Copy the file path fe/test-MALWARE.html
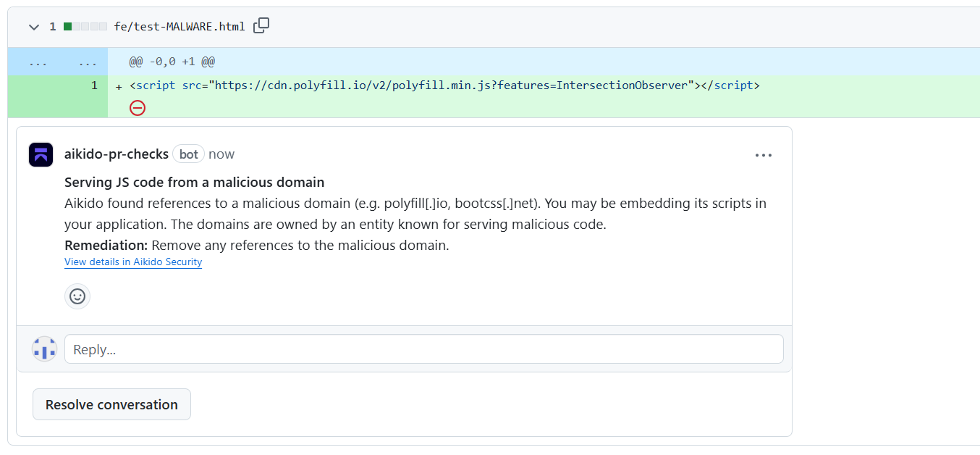980x455 pixels. [261, 26]
